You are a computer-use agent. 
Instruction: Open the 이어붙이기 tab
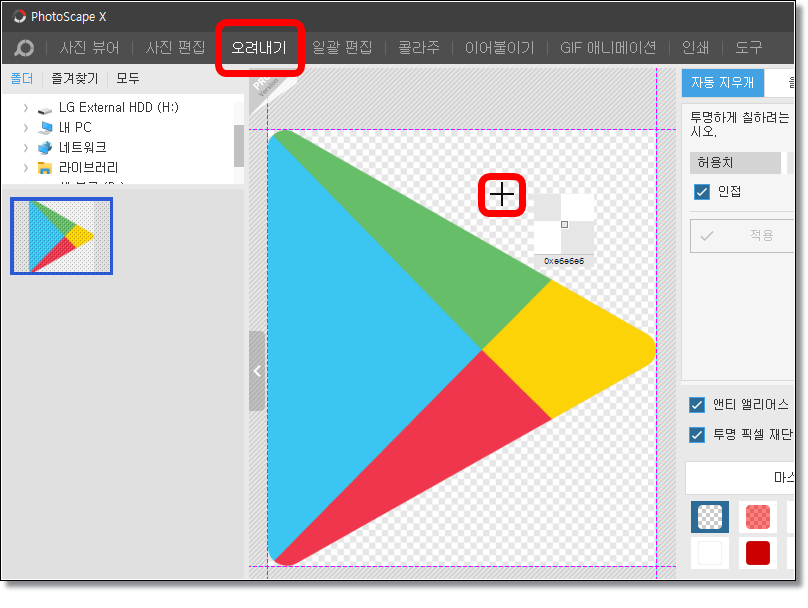pyautogui.click(x=499, y=48)
